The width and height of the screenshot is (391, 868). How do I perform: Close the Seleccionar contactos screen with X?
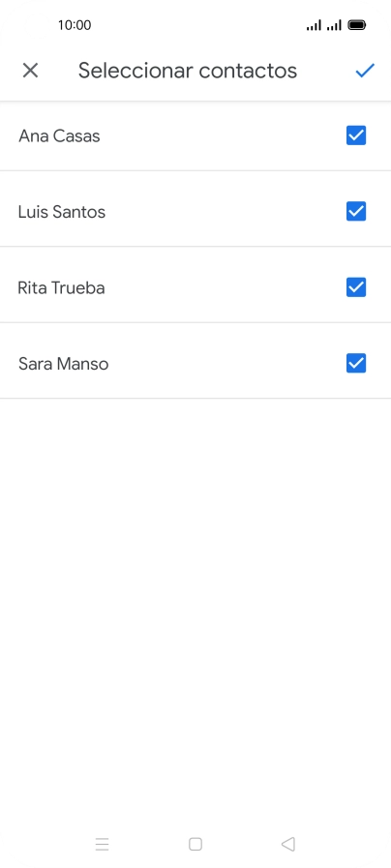pyautogui.click(x=30, y=71)
